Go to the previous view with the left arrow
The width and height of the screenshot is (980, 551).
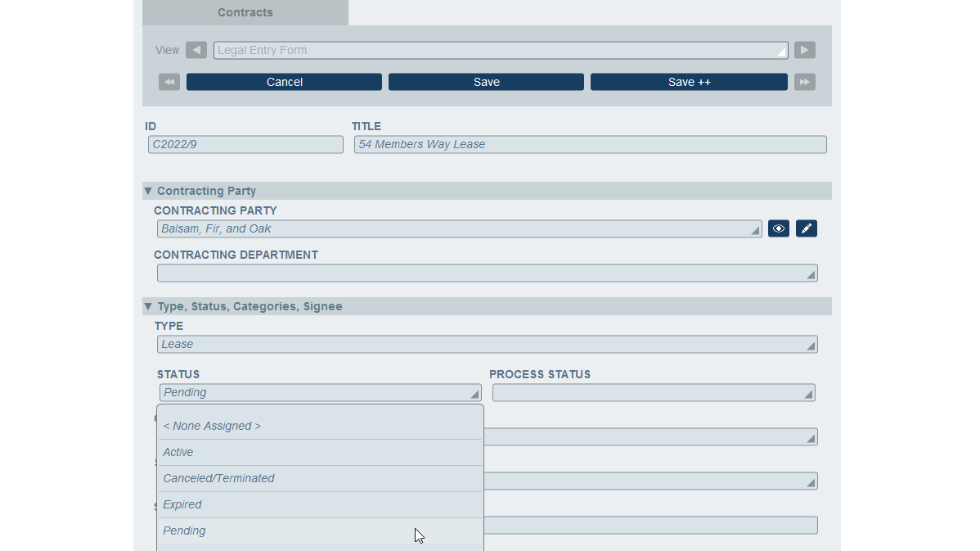196,50
